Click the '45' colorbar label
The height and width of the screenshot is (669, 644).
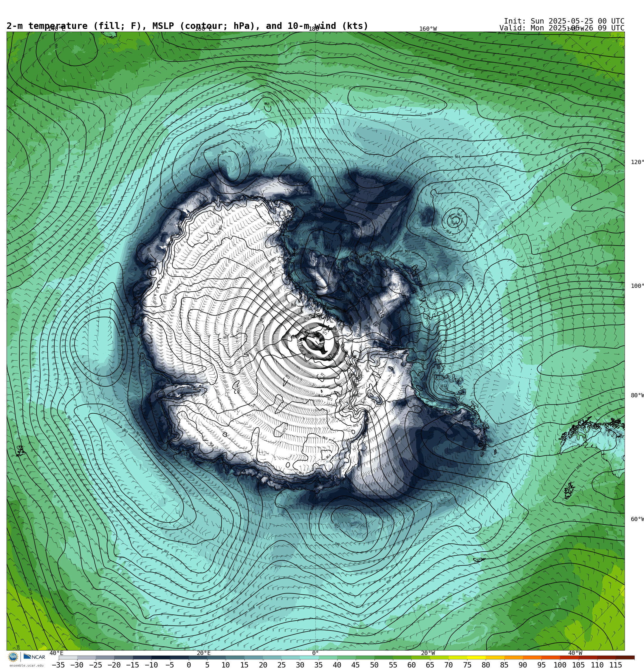coord(356,665)
